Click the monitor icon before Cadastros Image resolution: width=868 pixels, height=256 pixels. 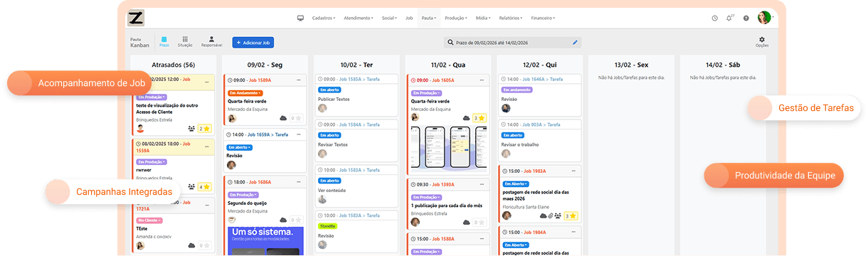click(300, 18)
